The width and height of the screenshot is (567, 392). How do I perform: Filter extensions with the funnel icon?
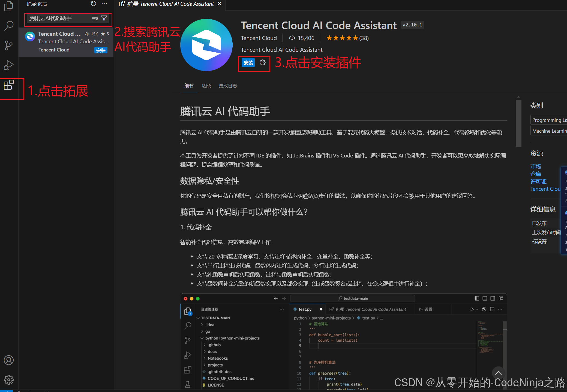tap(104, 18)
